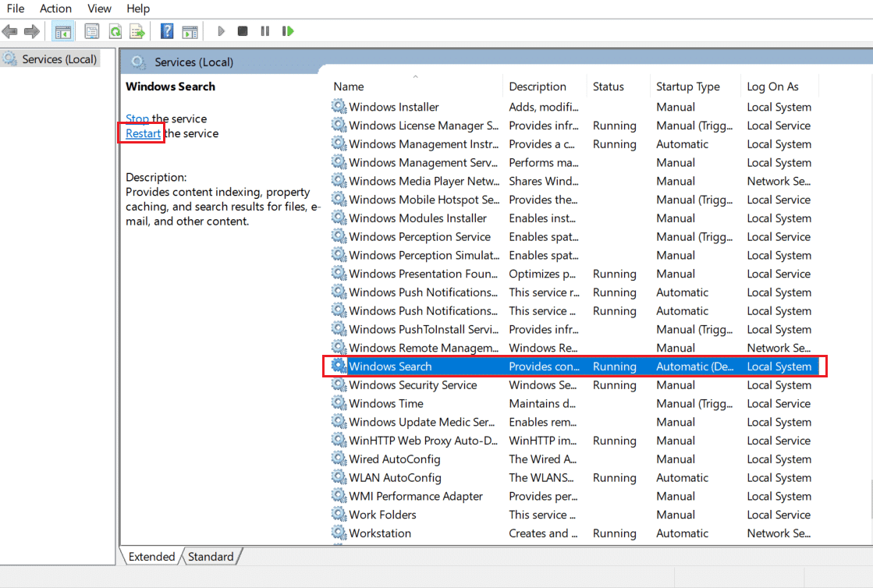This screenshot has width=873, height=588.
Task: Click Services (Local) header icon
Action: click(x=138, y=62)
